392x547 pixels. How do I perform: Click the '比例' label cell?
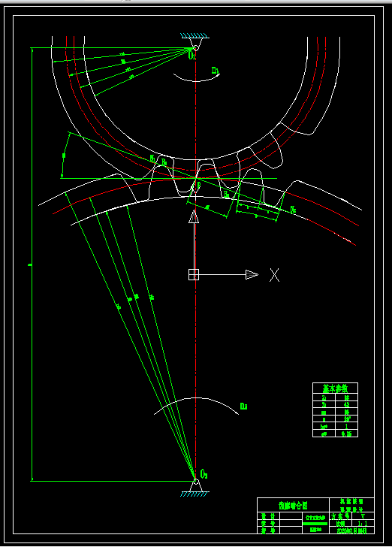(341, 523)
